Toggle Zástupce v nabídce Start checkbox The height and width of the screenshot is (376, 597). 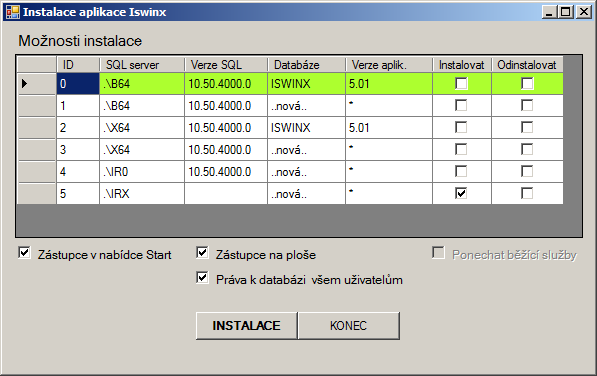24,253
